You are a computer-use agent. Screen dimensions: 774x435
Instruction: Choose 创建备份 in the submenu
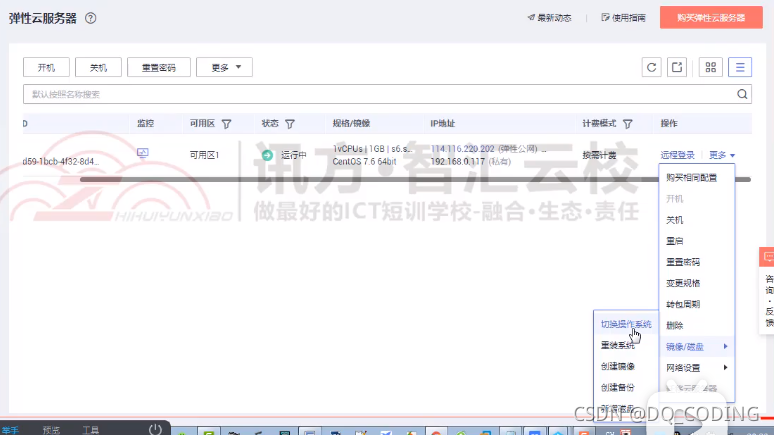[x=618, y=388]
